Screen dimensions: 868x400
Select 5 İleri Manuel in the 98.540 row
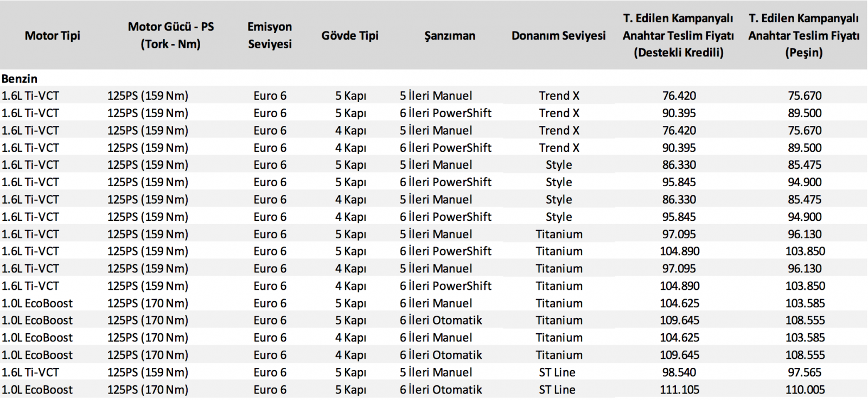click(436, 372)
